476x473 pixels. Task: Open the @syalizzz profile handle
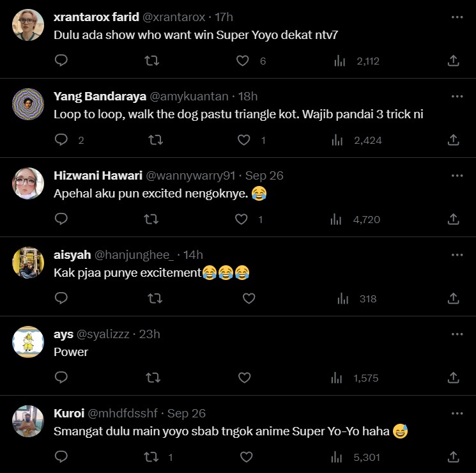pyautogui.click(x=103, y=334)
